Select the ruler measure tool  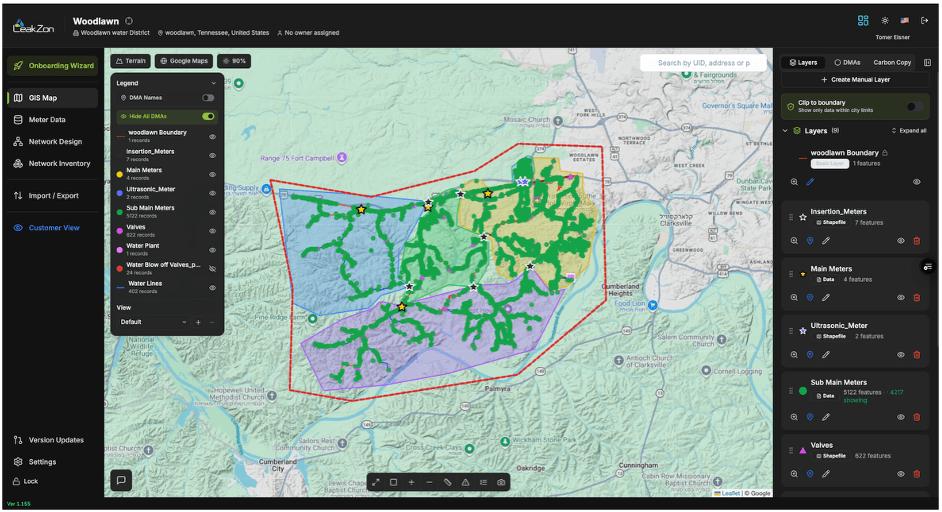(448, 482)
